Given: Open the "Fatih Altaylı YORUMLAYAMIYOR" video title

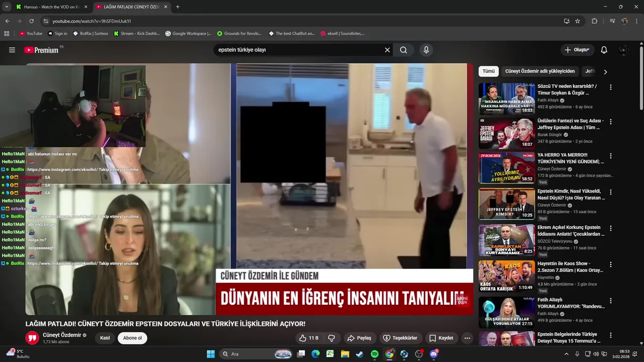Looking at the screenshot, I should click(x=571, y=303).
